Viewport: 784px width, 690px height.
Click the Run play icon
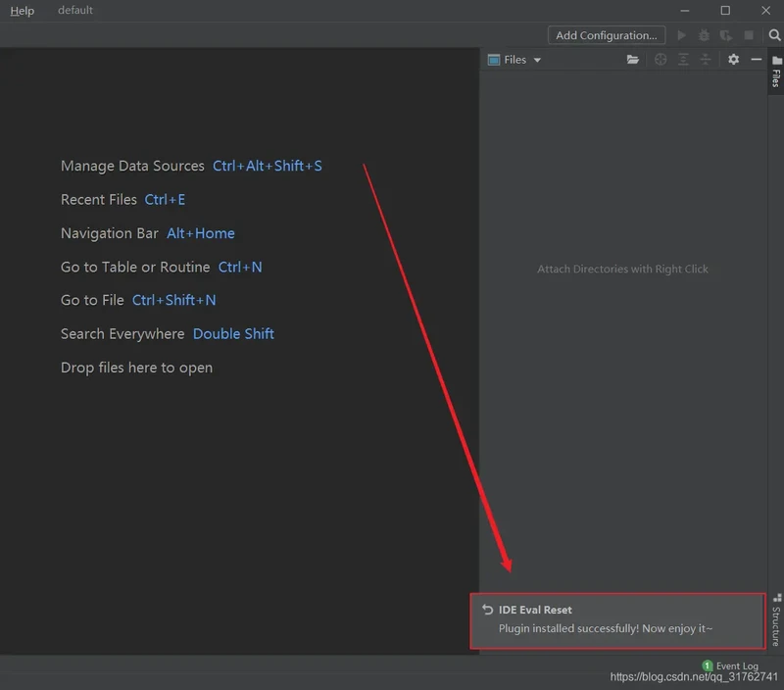pos(682,35)
